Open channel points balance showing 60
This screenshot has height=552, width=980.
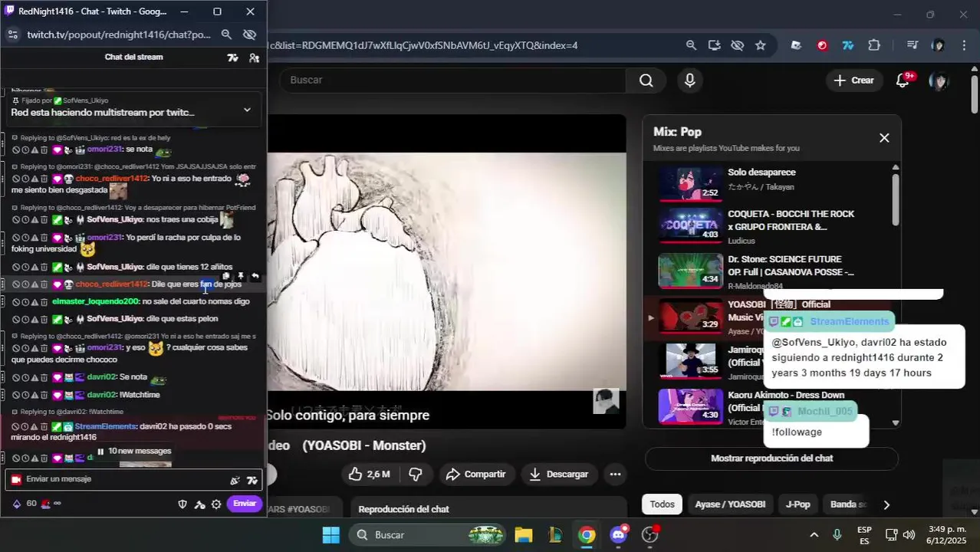coord(25,504)
